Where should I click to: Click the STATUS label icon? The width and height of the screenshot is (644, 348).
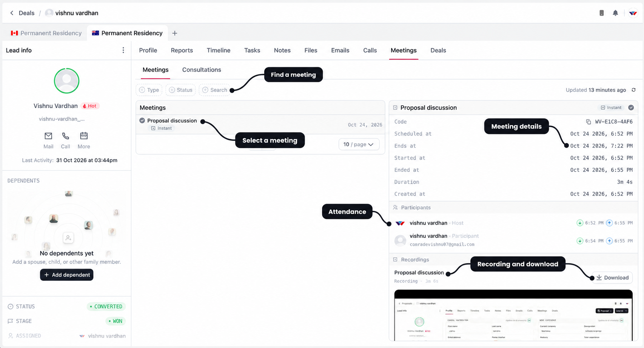coord(11,306)
